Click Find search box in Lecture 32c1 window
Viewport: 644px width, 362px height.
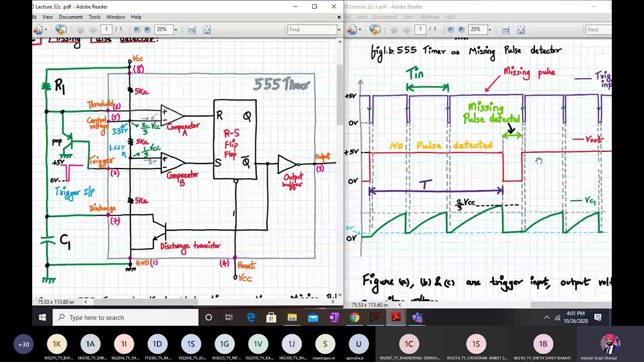click(x=599, y=30)
